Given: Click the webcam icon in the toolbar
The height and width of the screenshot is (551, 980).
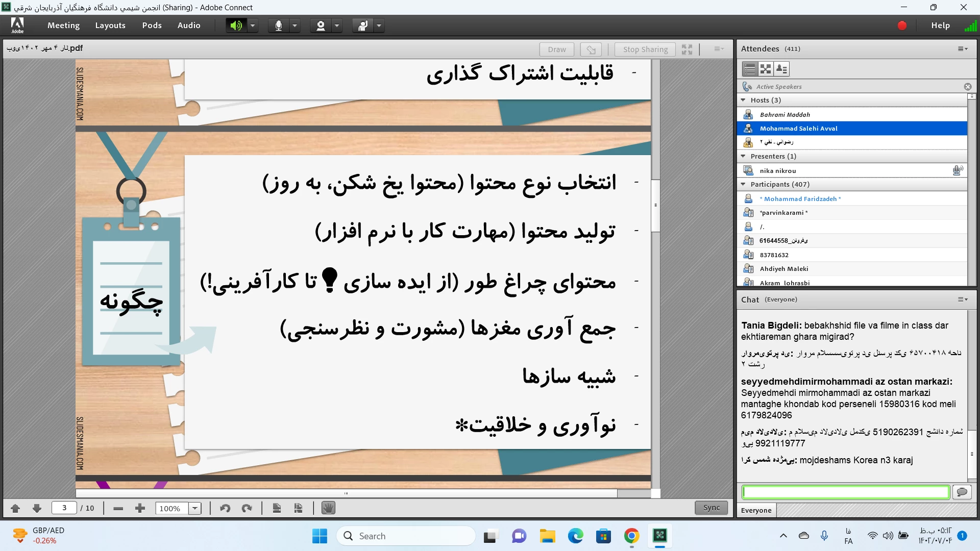Looking at the screenshot, I should pyautogui.click(x=321, y=26).
